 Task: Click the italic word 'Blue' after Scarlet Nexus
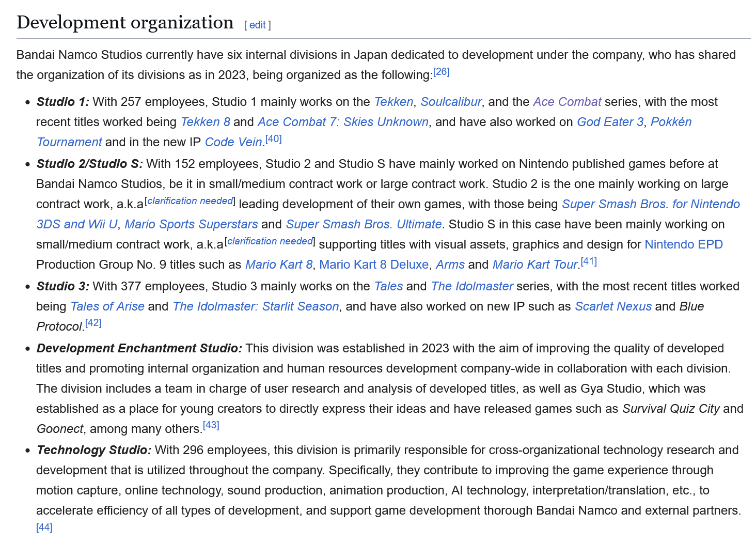pos(692,306)
